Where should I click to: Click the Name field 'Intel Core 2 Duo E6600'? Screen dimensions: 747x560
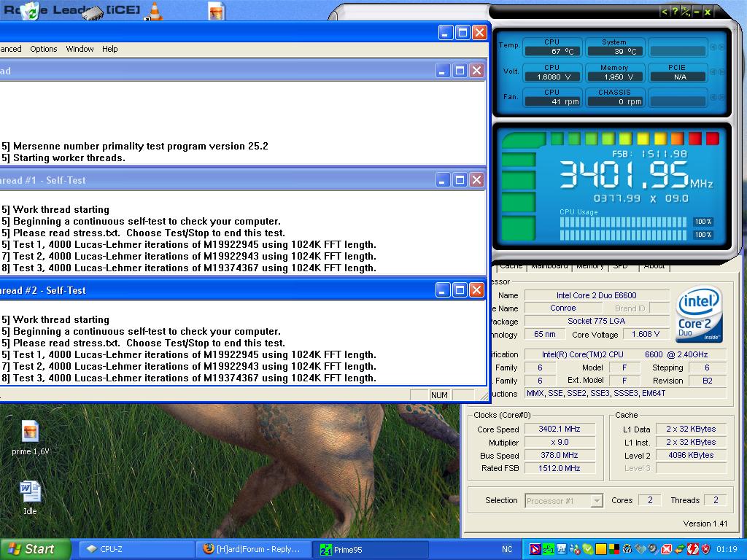(597, 295)
